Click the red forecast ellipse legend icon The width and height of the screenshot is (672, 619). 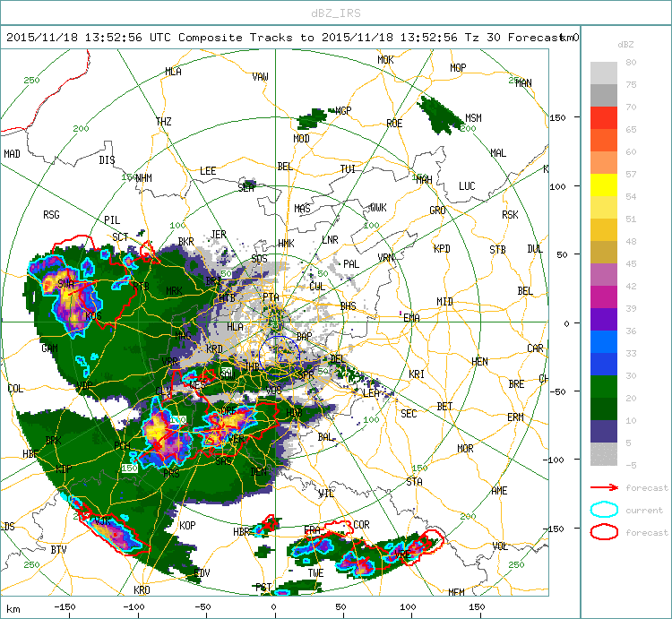click(604, 532)
